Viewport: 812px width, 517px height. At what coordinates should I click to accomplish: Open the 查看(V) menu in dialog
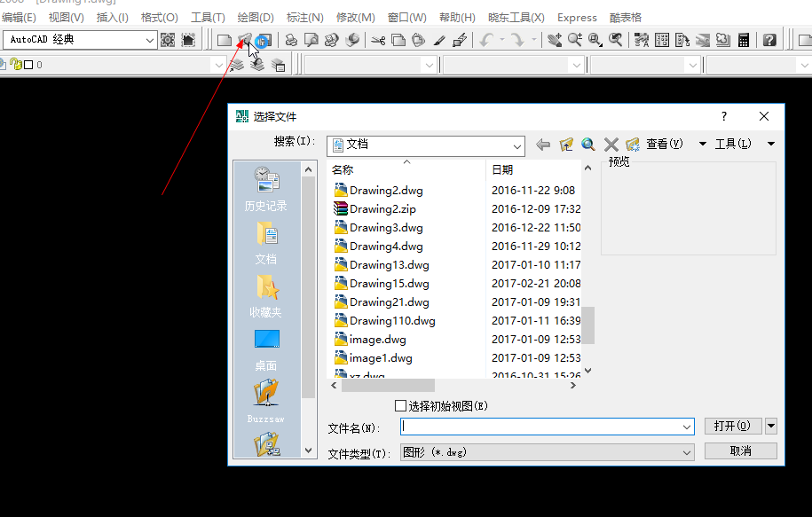click(664, 144)
